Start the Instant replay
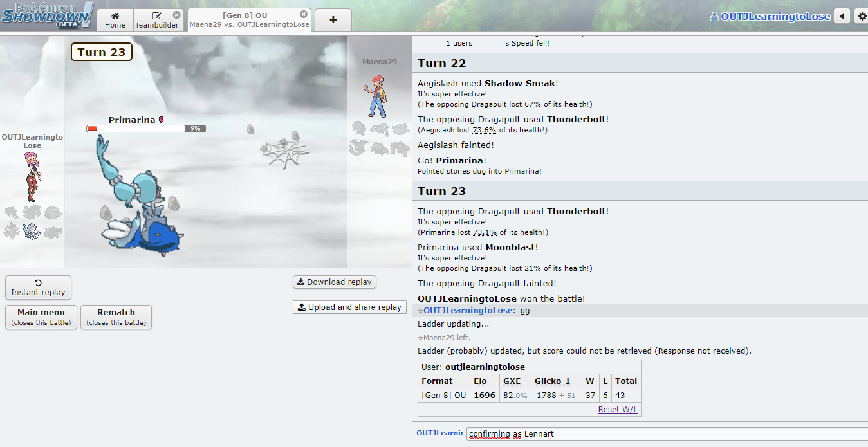 pyautogui.click(x=38, y=287)
